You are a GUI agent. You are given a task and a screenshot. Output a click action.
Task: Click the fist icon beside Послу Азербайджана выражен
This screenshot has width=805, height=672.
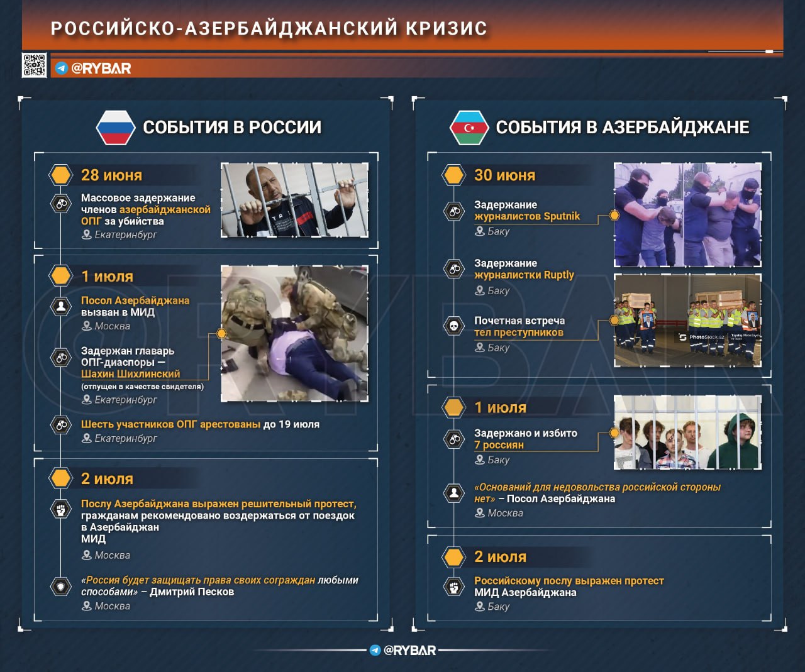[61, 509]
